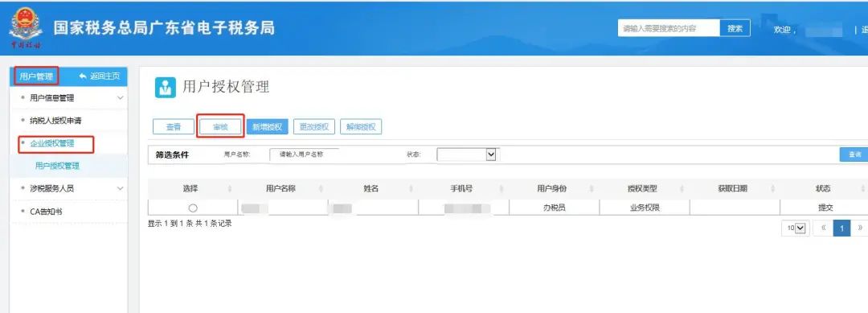The height and width of the screenshot is (313, 868).
Task: Open the 用户授权管理 submenu item
Action: tap(57, 166)
